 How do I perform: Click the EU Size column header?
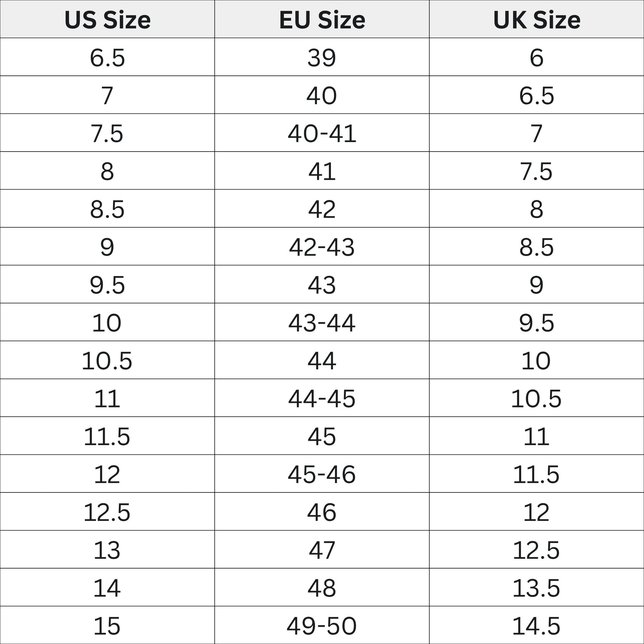tap(322, 20)
